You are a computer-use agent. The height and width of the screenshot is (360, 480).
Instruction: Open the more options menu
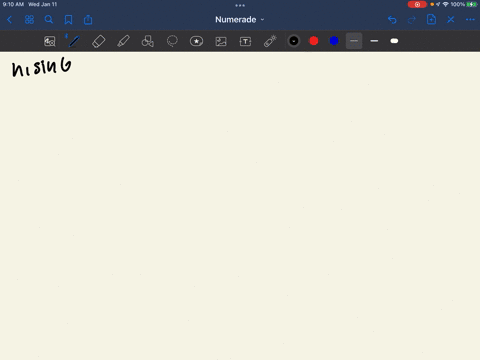tap(470, 20)
